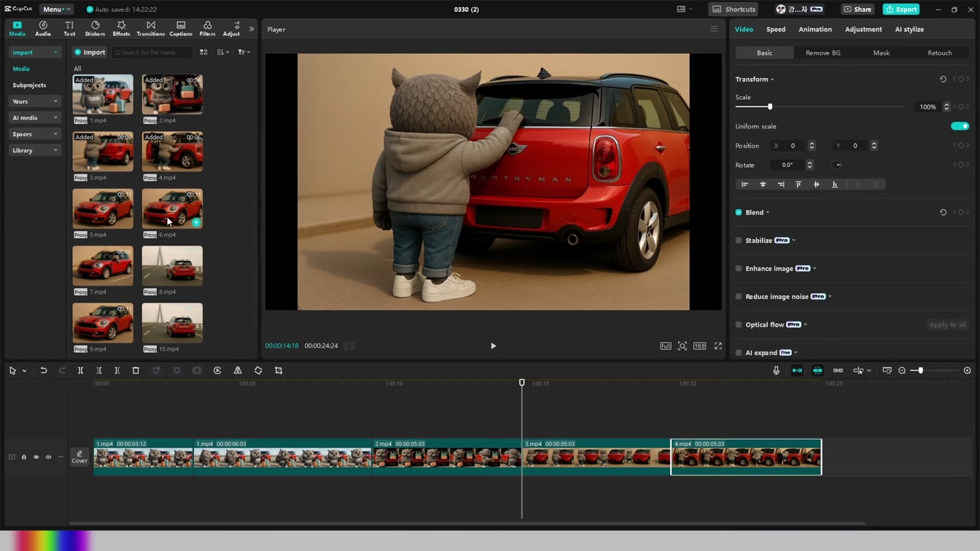Mute the track with speaker icon
This screenshot has height=551, width=980.
(x=48, y=457)
